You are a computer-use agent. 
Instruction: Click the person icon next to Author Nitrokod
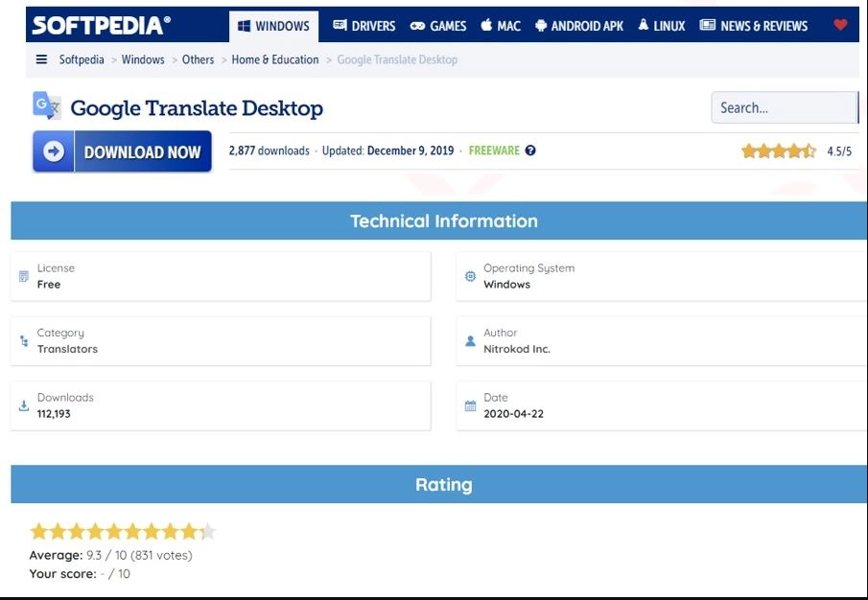pyautogui.click(x=469, y=339)
